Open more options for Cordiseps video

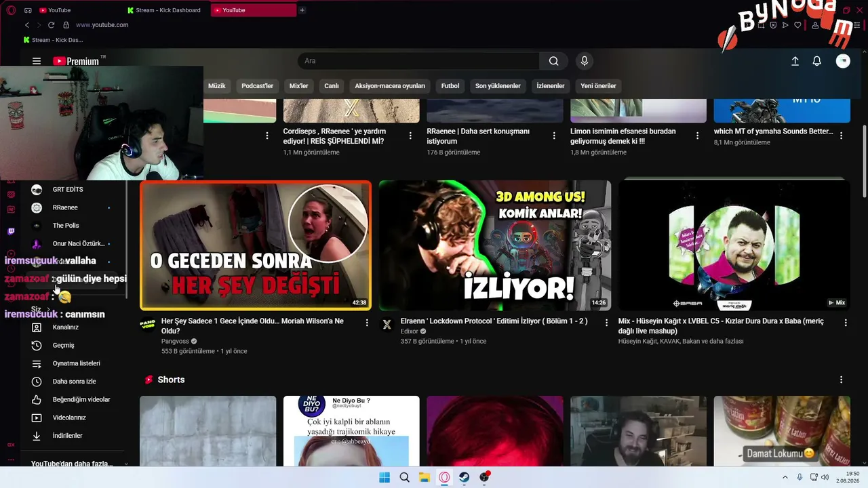tap(410, 136)
